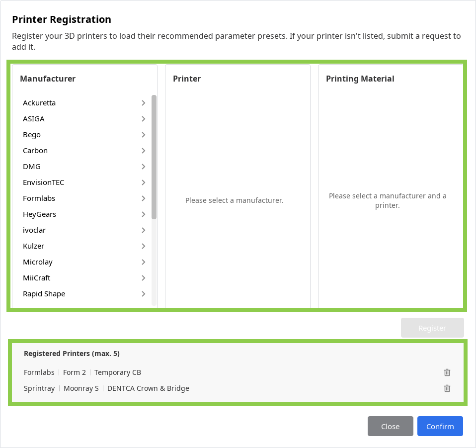
Task: Select ASIGA in manufacturer list
Action: pos(34,119)
